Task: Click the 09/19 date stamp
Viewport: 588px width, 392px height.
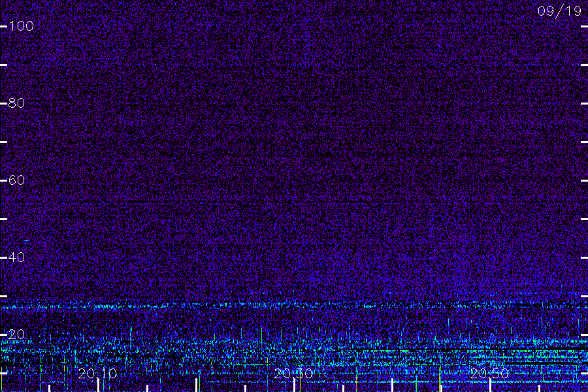Action: click(559, 11)
